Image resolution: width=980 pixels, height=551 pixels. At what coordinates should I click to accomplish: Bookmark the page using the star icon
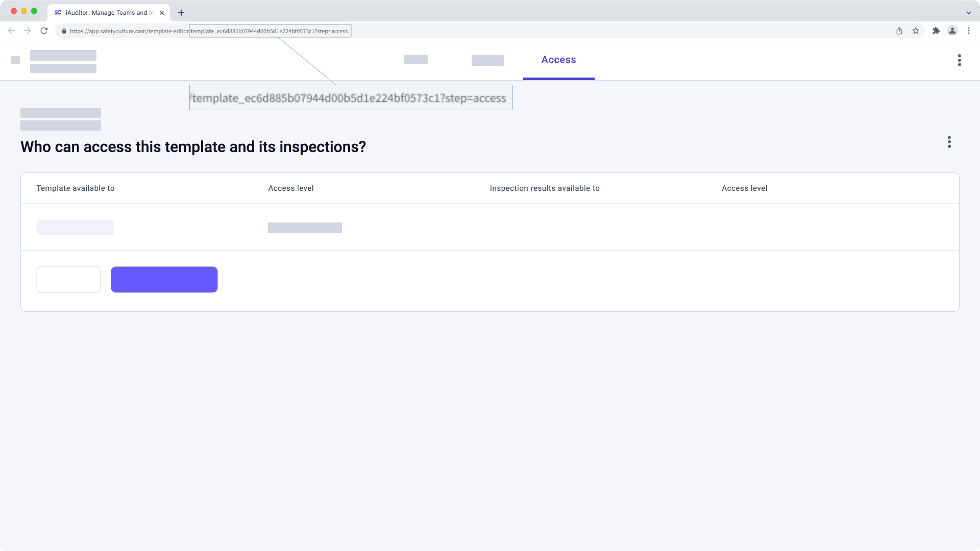tap(915, 31)
